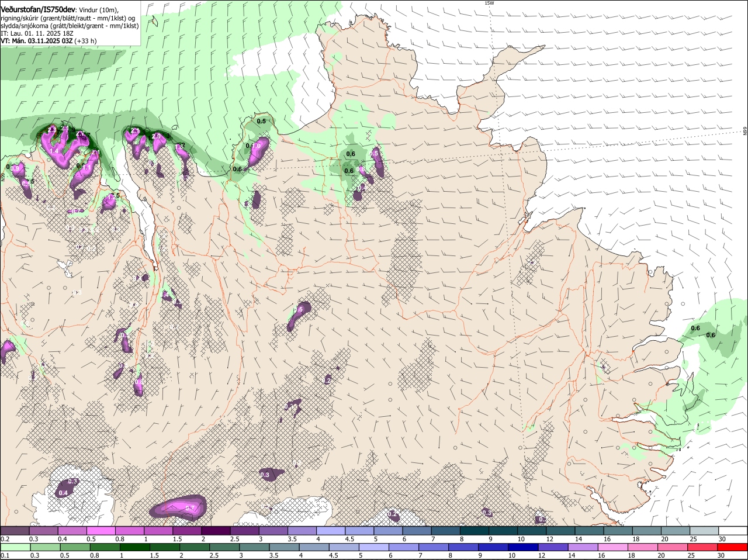
Task: Select upper legend white swatch at 30
Action: click(733, 530)
